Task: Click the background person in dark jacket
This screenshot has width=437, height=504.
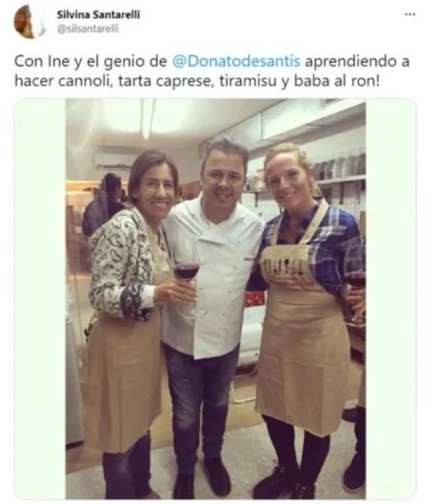Action: click(103, 204)
